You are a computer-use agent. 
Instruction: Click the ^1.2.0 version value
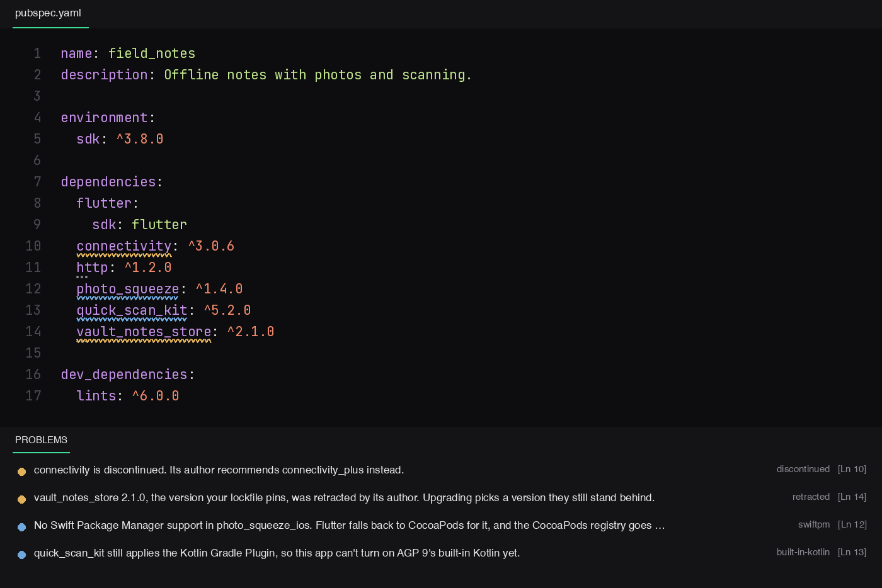pos(147,268)
